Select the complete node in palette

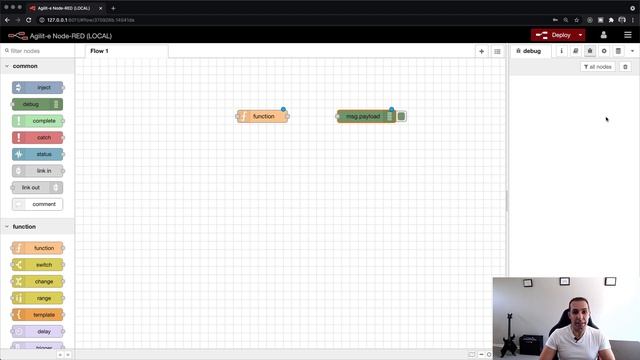[38, 121]
